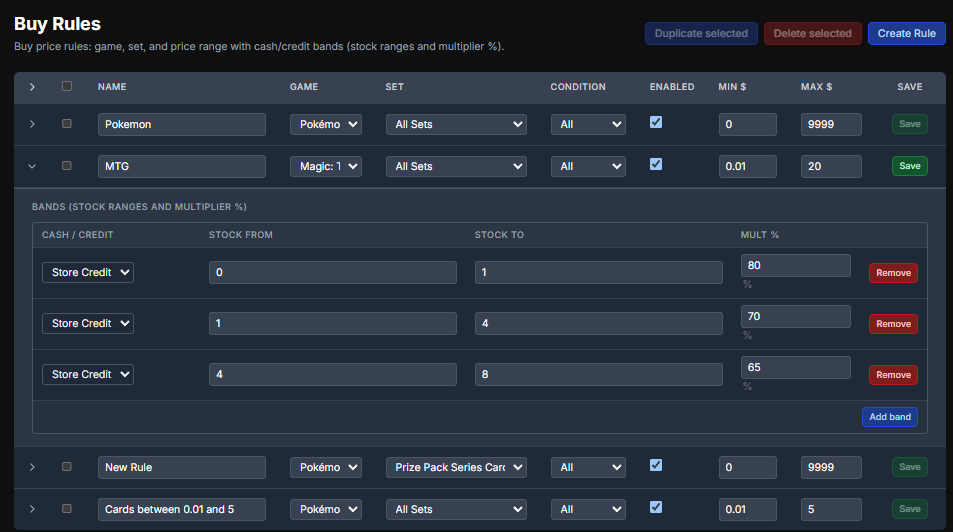Remove the 65% multiplier band

pyautogui.click(x=893, y=375)
